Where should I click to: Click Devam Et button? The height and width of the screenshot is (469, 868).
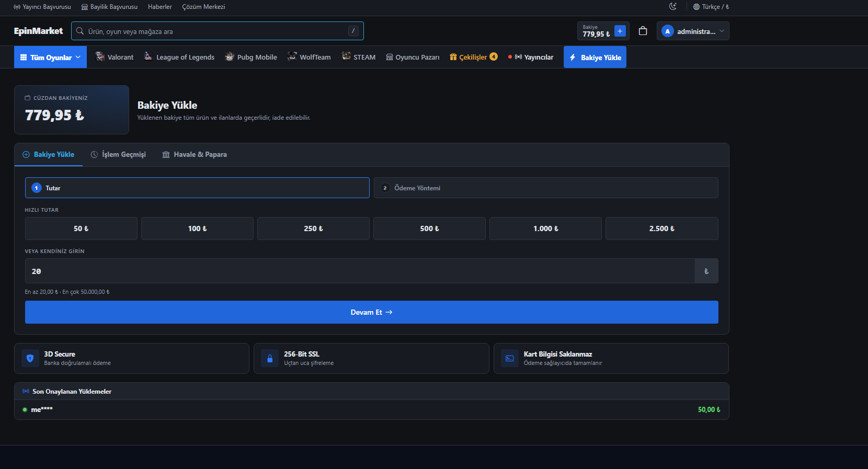click(x=372, y=312)
